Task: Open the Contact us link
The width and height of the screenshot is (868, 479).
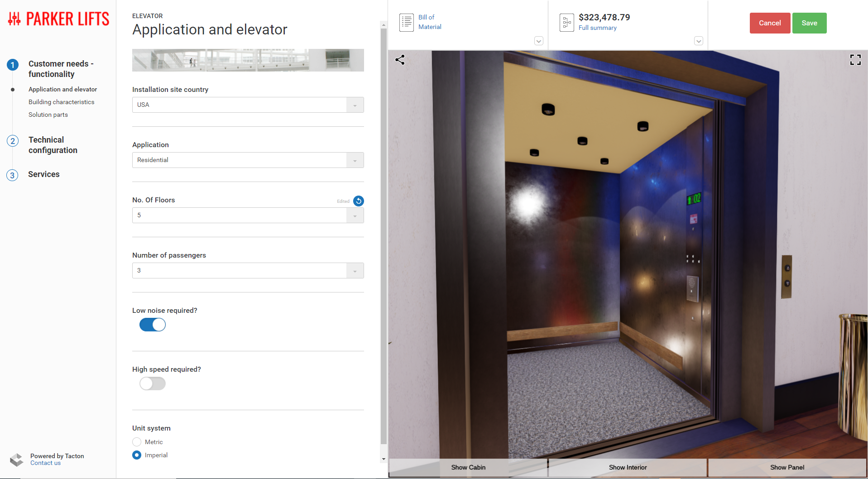Action: 45,463
